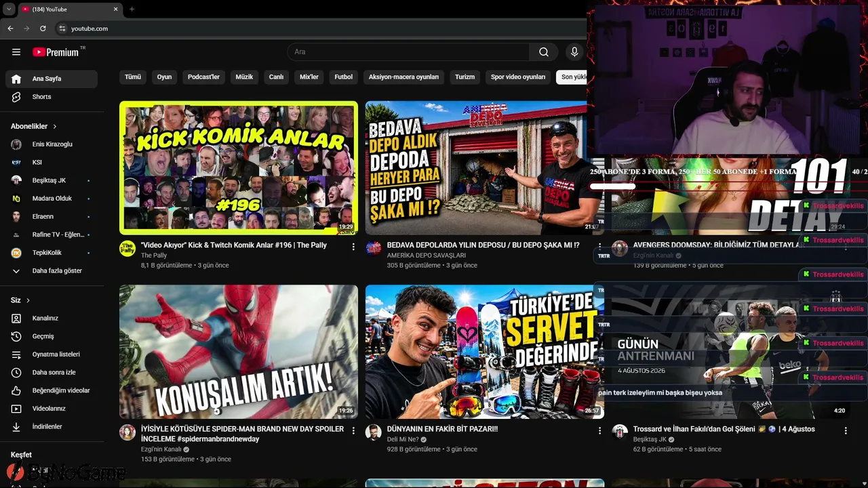Expand the Abonelikler section chevron

click(55, 127)
